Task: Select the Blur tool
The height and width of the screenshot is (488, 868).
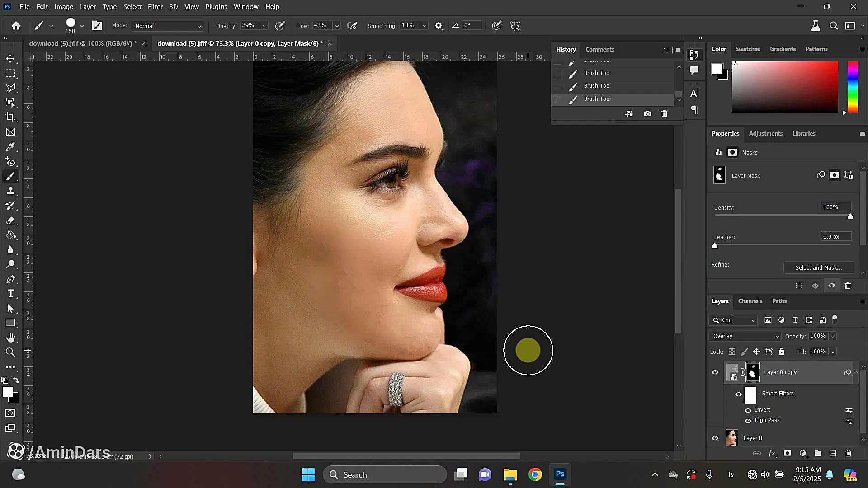Action: (10, 250)
